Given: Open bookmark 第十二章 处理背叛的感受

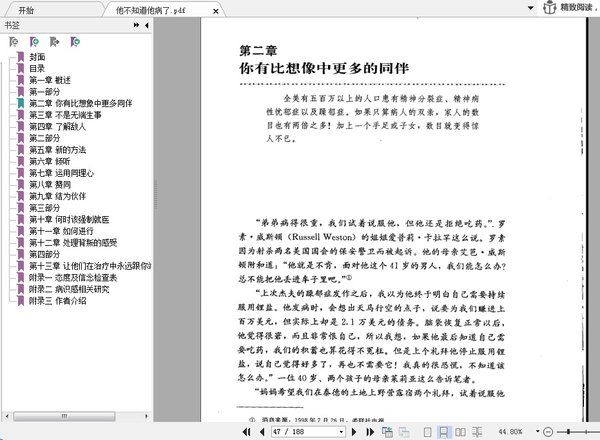Looking at the screenshot, I should pyautogui.click(x=73, y=243).
